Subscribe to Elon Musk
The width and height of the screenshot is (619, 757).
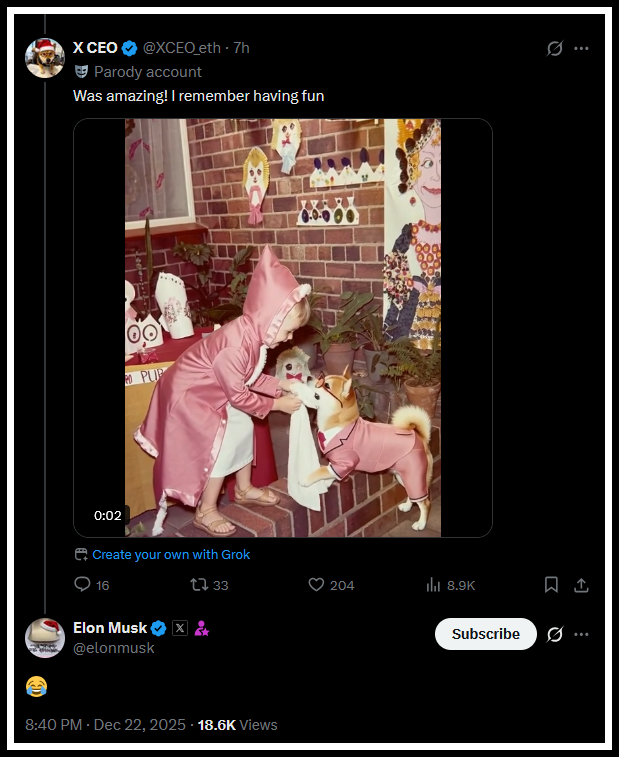(485, 634)
